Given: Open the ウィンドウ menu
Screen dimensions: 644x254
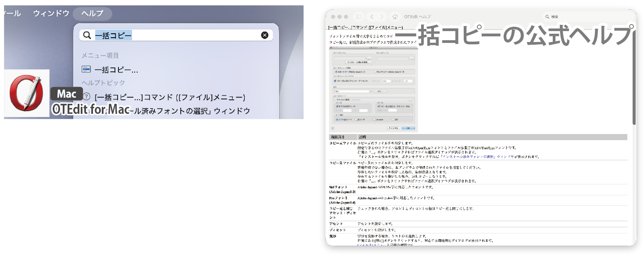Looking at the screenshot, I should pyautogui.click(x=51, y=14).
